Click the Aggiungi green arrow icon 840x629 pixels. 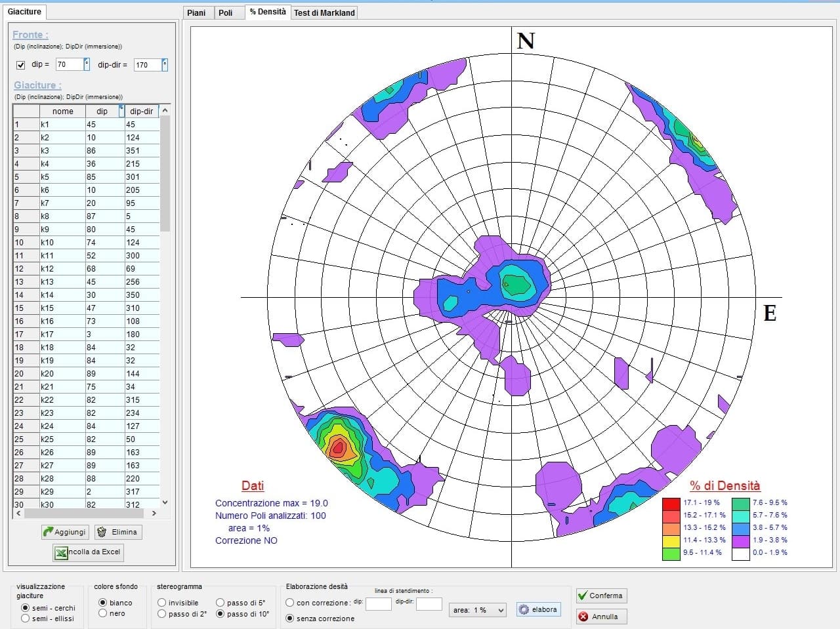(48, 532)
